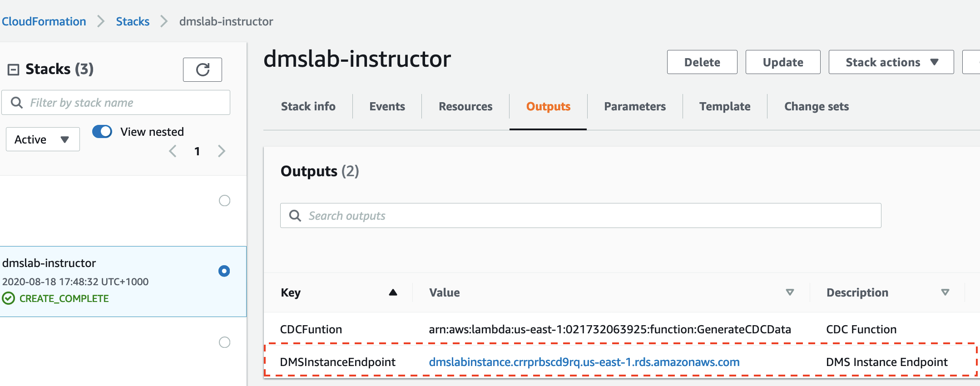The image size is (980, 386).
Task: Switch to the Events tab
Action: point(387,106)
